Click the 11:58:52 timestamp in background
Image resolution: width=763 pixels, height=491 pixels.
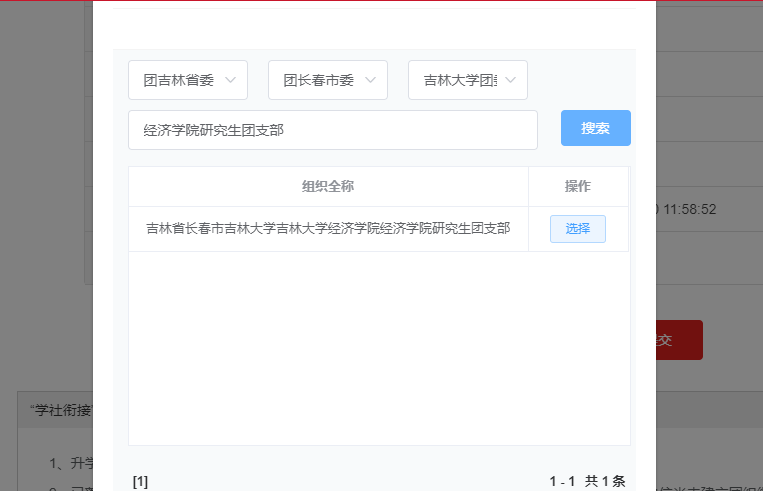click(690, 209)
